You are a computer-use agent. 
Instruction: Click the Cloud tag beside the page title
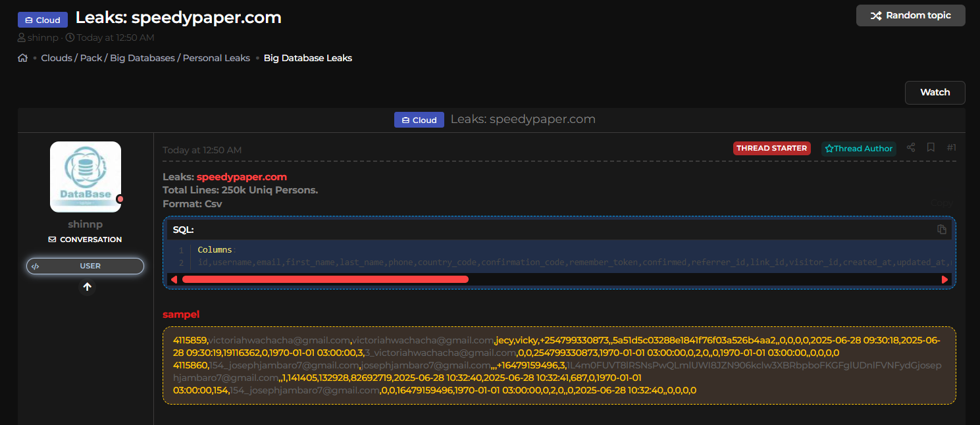(x=42, y=20)
